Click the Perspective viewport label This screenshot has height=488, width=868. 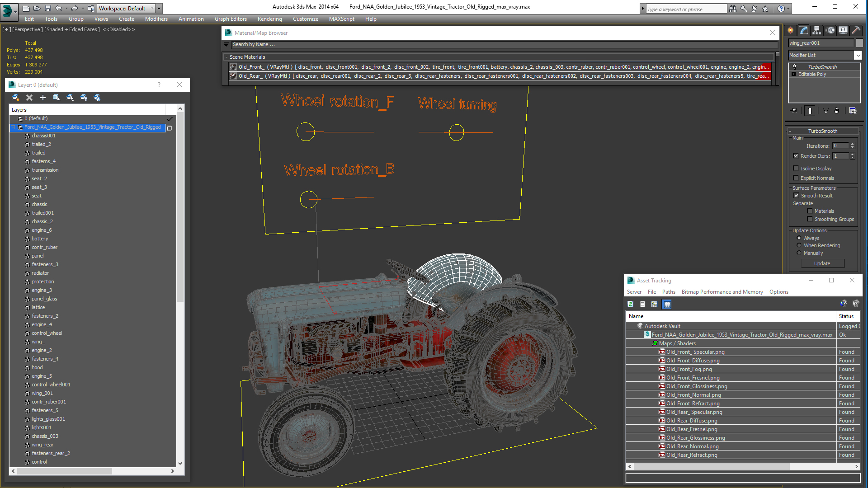pos(28,29)
